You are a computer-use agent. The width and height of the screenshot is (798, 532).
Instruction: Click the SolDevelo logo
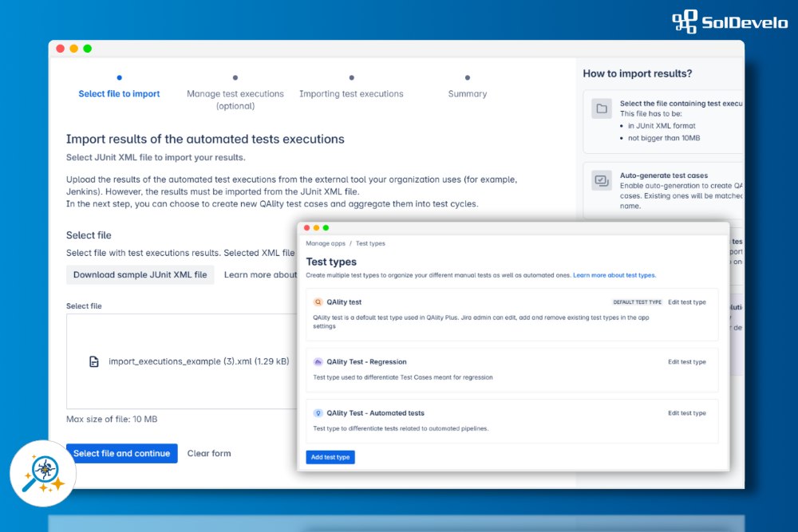point(729,22)
